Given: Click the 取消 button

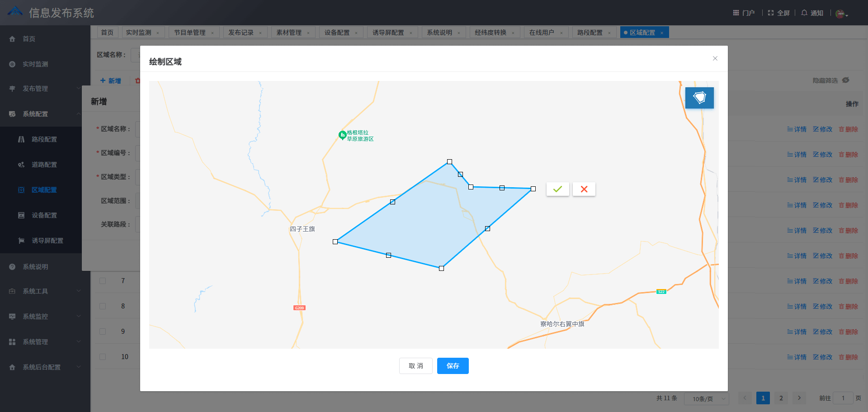Looking at the screenshot, I should click(415, 366).
